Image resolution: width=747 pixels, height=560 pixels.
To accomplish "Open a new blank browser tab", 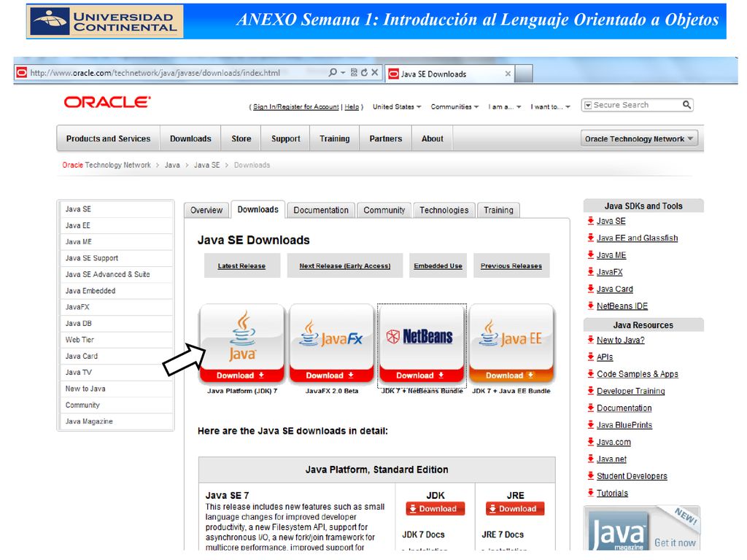I will 524,74.
